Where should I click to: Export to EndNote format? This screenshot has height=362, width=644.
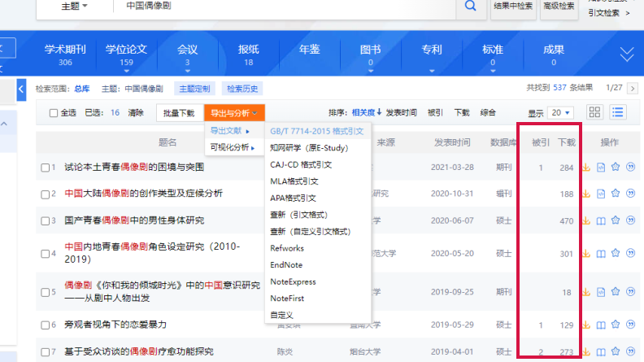(x=286, y=265)
